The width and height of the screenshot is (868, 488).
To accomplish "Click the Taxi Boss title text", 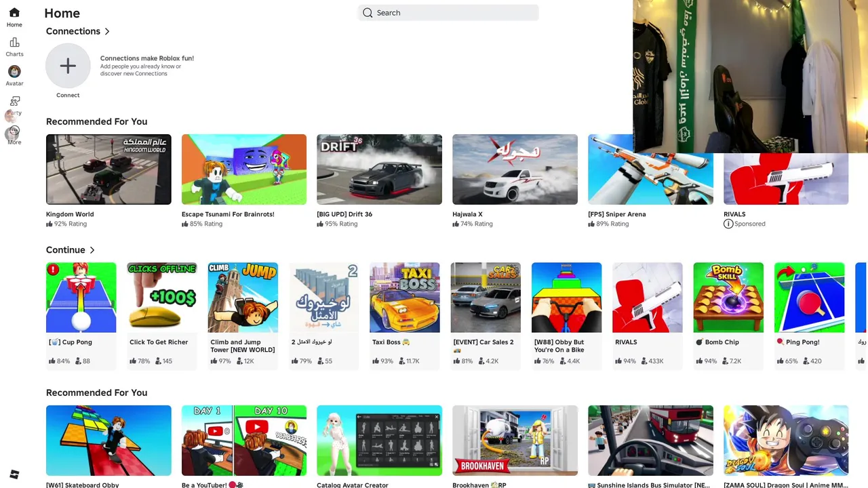I will (391, 342).
